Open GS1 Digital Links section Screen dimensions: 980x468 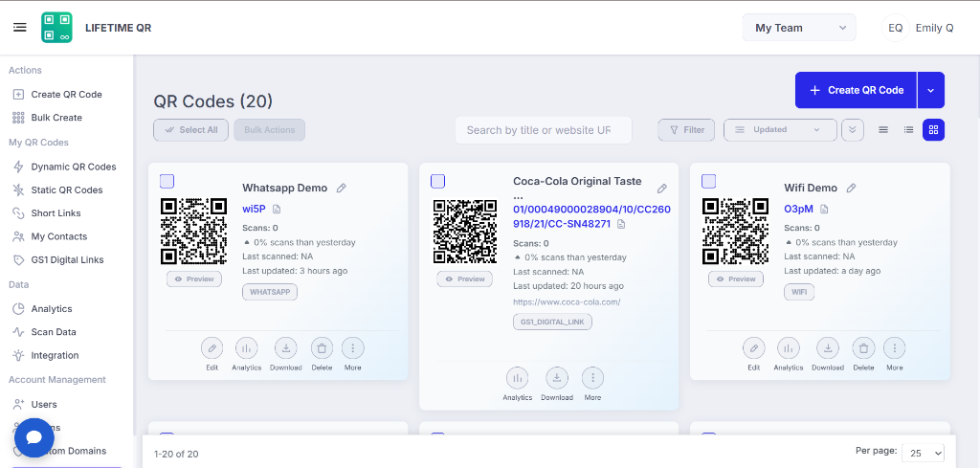pos(67,260)
